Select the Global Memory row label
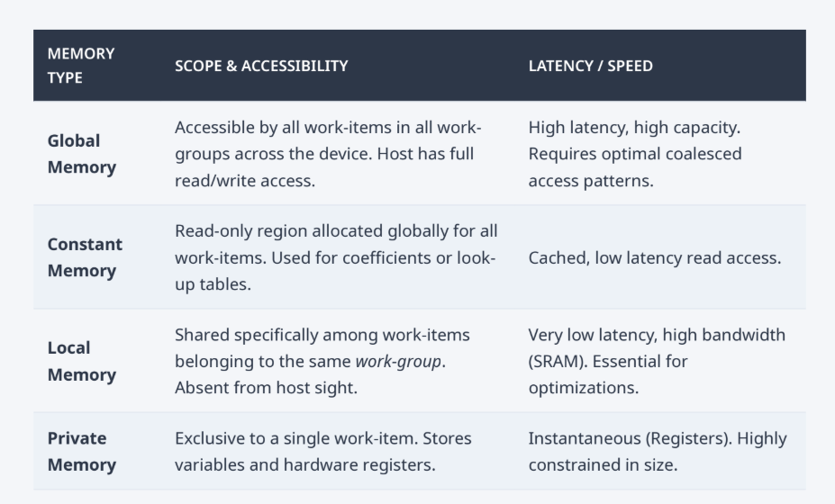The height and width of the screenshot is (504, 835). coord(82,154)
